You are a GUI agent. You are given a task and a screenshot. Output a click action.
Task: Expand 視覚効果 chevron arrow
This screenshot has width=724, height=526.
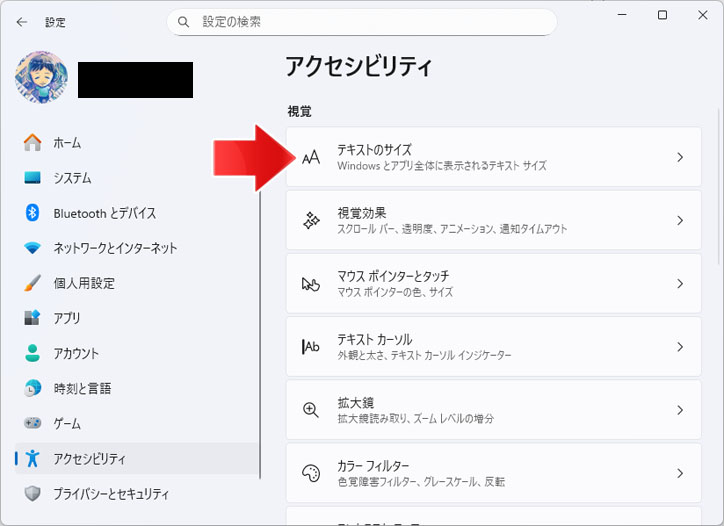pos(680,220)
